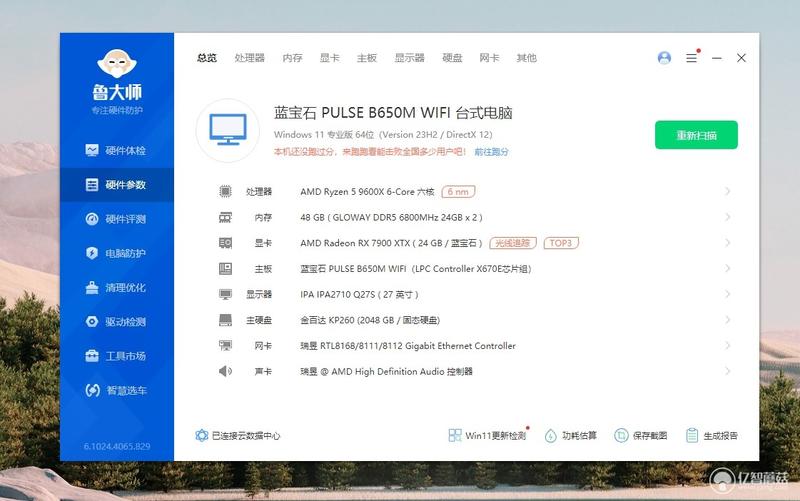The width and height of the screenshot is (800, 501).
Task: Click the 显卡 row label
Action: tap(263, 243)
